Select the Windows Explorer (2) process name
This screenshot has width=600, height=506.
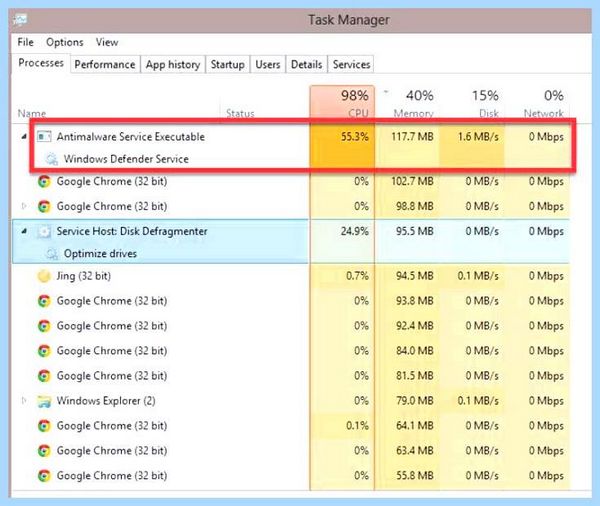(106, 401)
